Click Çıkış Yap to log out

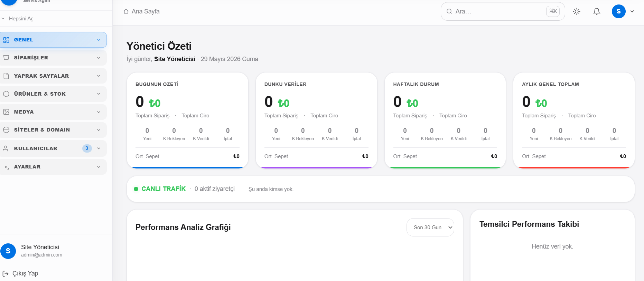(x=21, y=273)
